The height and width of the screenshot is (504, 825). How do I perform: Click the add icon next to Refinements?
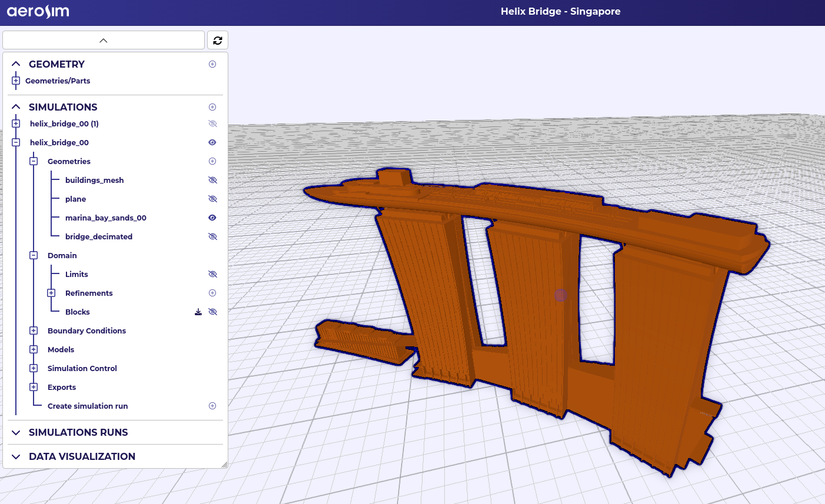pos(212,293)
